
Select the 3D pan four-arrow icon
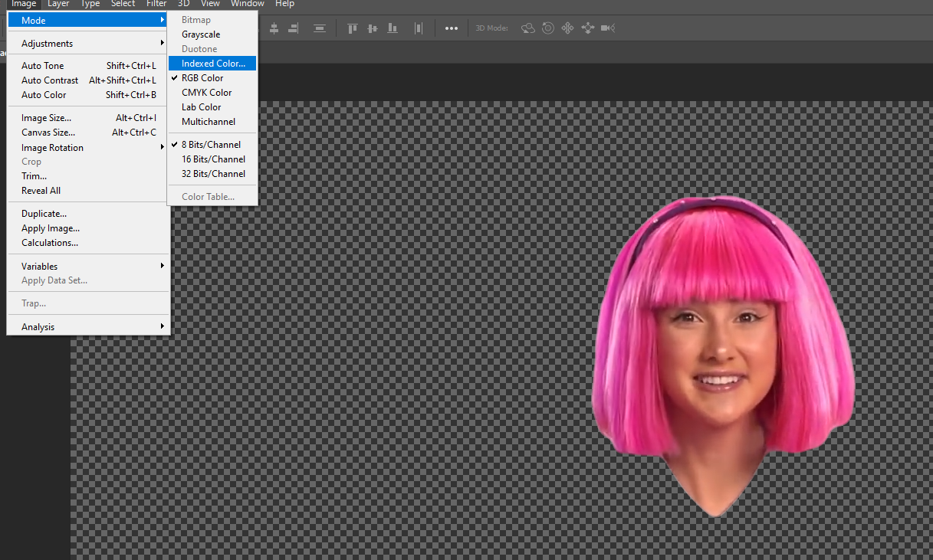(x=568, y=28)
